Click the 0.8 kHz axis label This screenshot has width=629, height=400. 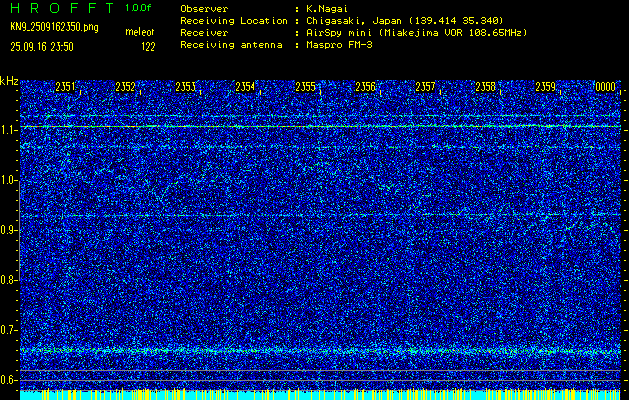tap(8, 280)
